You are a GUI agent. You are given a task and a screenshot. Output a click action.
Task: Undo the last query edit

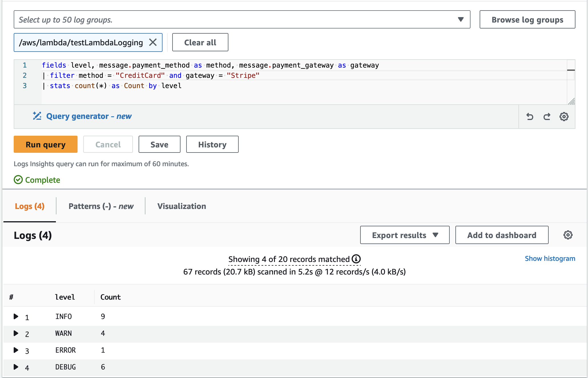tap(530, 117)
